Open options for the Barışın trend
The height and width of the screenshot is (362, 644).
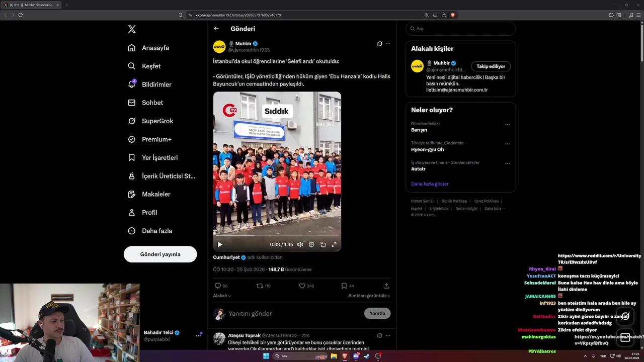pyautogui.click(x=507, y=125)
